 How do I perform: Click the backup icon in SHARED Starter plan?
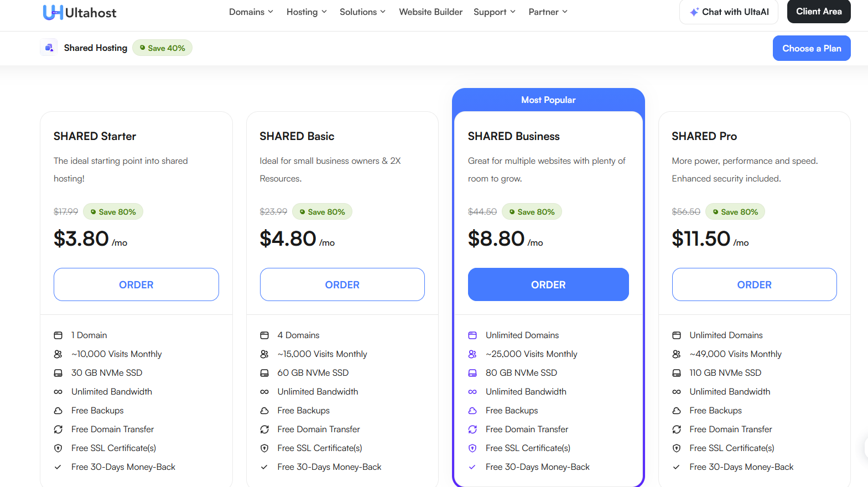pos(58,411)
